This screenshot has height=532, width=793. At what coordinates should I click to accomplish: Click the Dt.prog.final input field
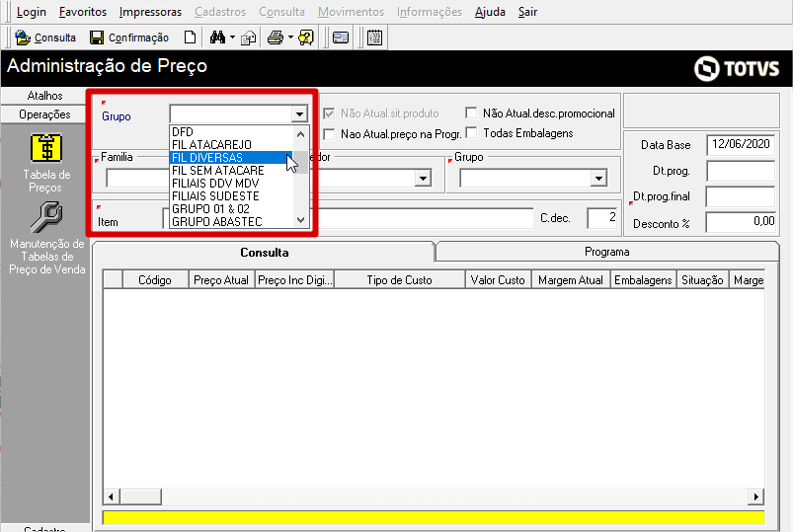click(x=741, y=196)
